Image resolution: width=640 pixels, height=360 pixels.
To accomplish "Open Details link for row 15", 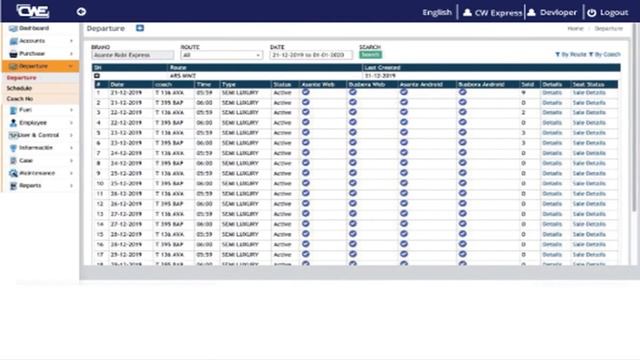I will [x=552, y=234].
